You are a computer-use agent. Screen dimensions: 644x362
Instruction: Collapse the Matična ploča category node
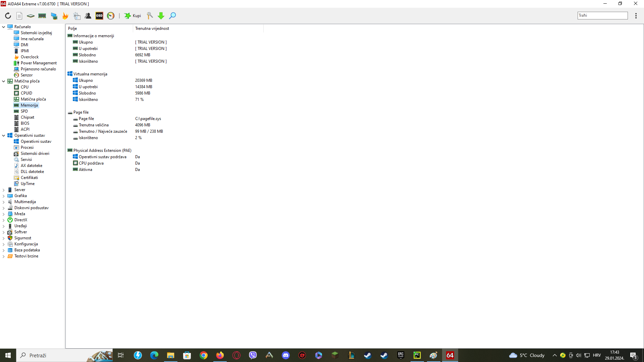click(4, 81)
